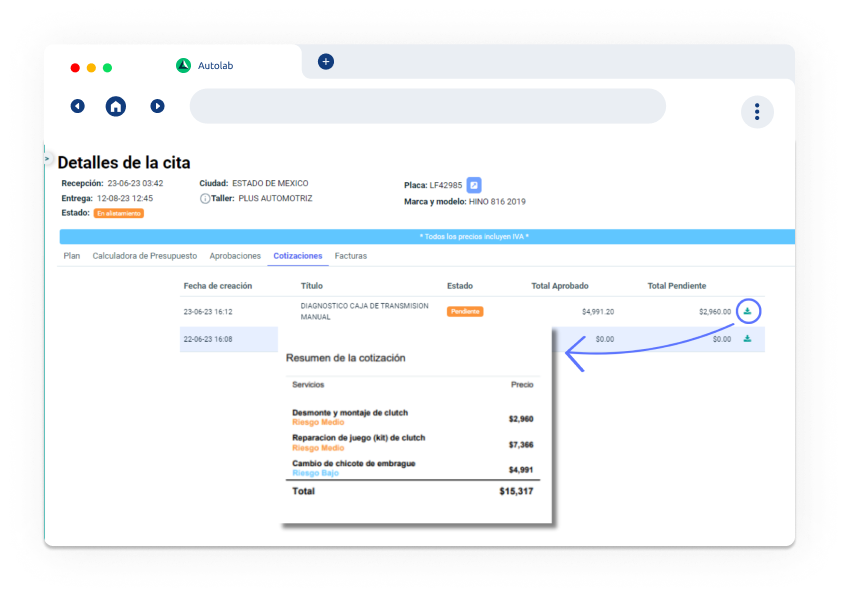Navigate back with the browser back arrow
This screenshot has width=846, height=597.
pyautogui.click(x=77, y=105)
